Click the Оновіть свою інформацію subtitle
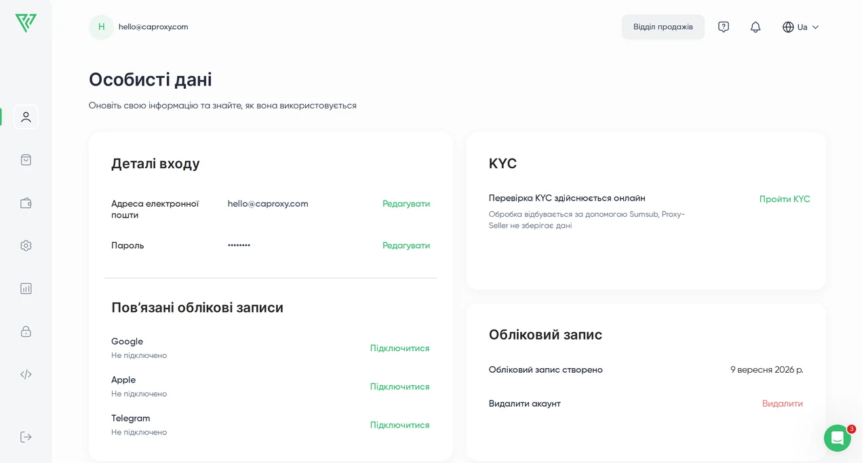This screenshot has width=868, height=463. tap(222, 106)
